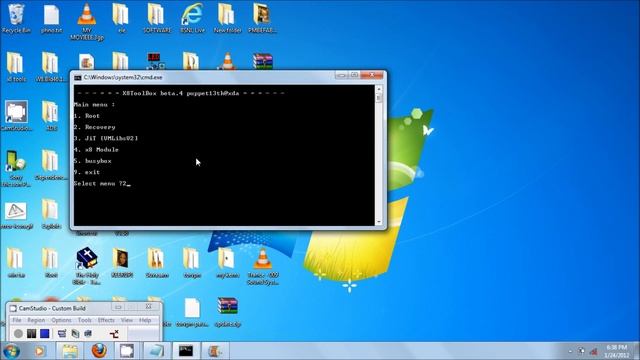Image resolution: width=640 pixels, height=360 pixels.
Task: Open Windows Media Player from the taskbar
Action: [x=39, y=351]
